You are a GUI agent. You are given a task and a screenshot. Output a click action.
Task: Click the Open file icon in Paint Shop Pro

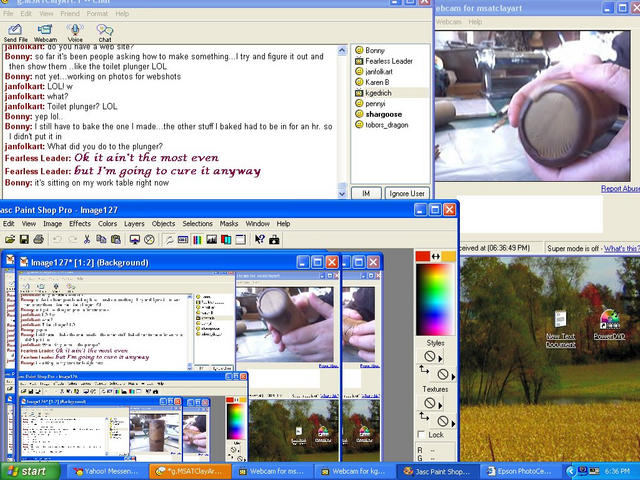click(x=10, y=240)
